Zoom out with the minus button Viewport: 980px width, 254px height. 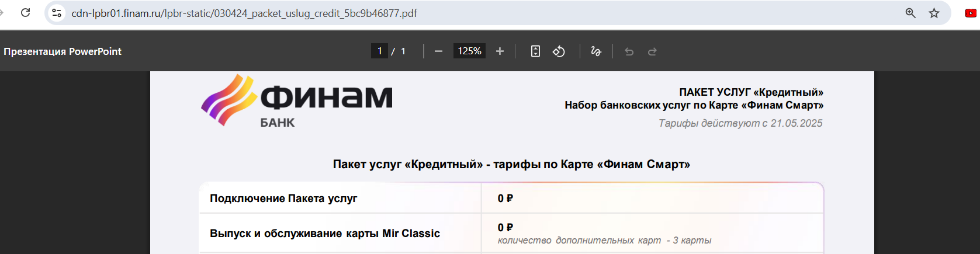click(438, 51)
